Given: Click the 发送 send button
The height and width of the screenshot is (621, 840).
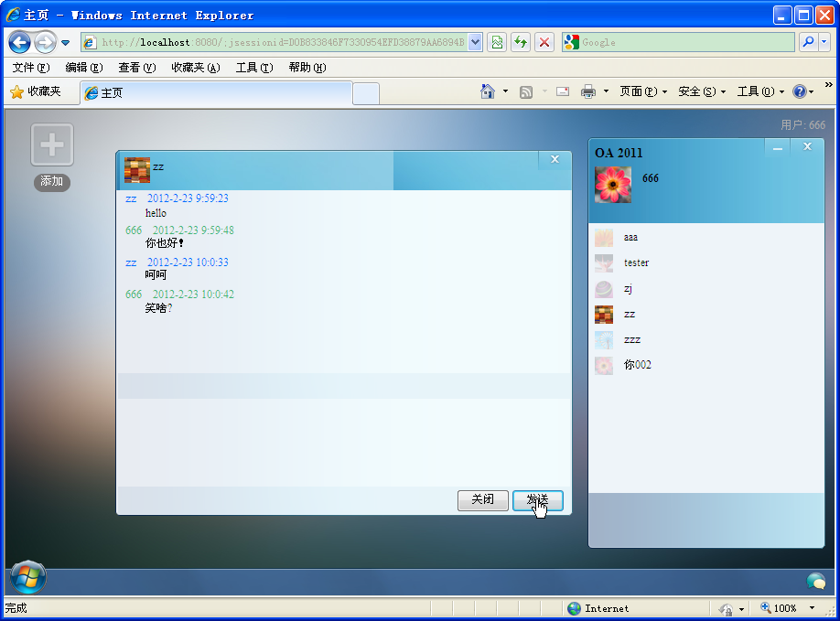Looking at the screenshot, I should pyautogui.click(x=537, y=500).
